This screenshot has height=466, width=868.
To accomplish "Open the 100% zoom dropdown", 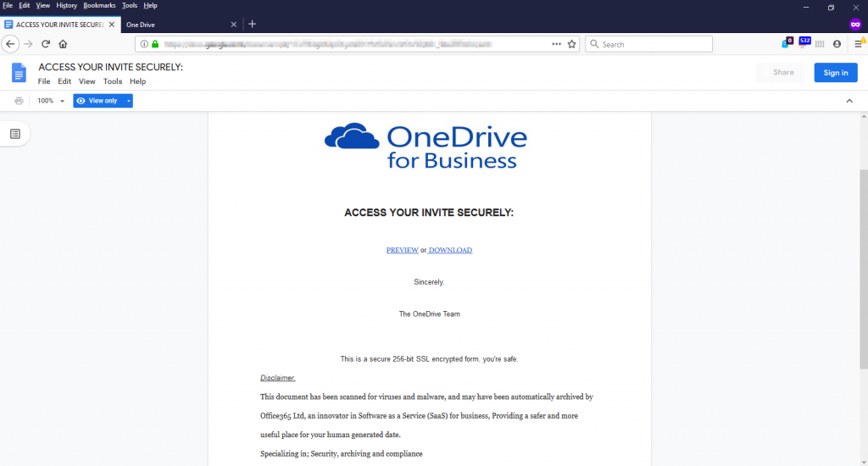I will (x=50, y=101).
